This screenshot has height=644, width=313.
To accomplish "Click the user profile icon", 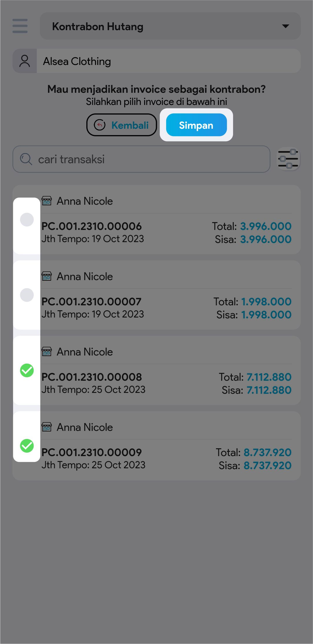I will [25, 61].
